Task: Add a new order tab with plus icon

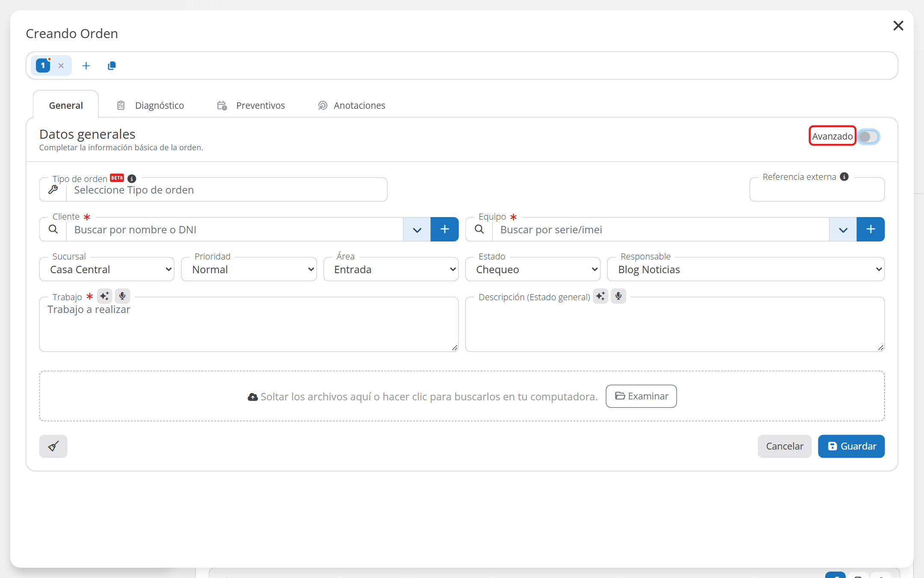Action: click(86, 66)
